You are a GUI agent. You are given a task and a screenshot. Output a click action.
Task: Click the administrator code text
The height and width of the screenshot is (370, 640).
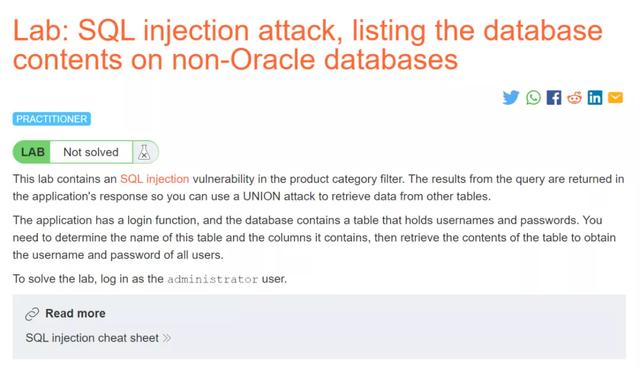(x=213, y=279)
